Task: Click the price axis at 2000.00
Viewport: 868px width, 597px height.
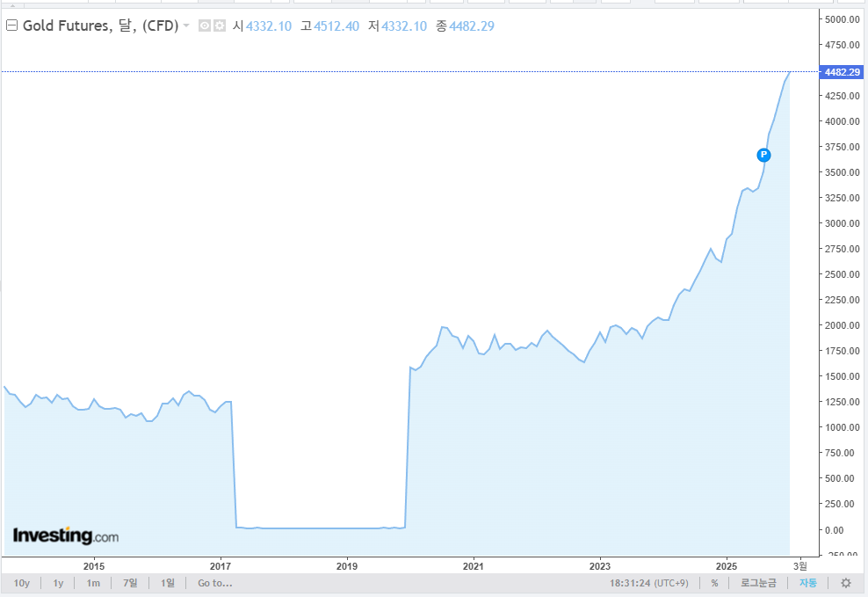Action: coord(841,325)
